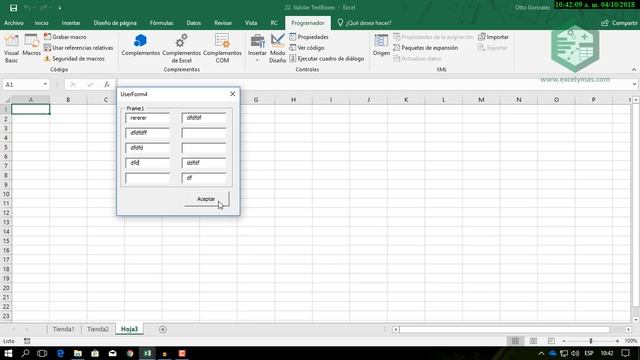Select the Hoja3 sheet tab

pyautogui.click(x=129, y=329)
